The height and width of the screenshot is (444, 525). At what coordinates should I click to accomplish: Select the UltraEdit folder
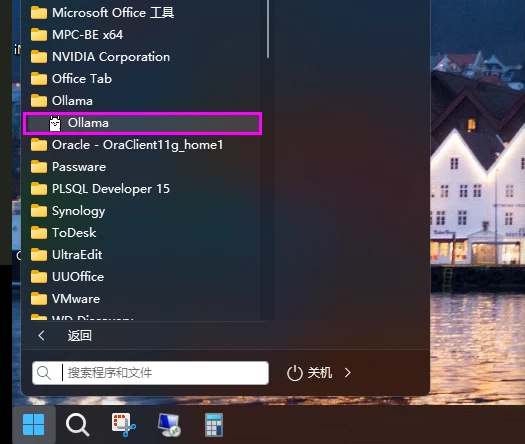tap(142, 255)
